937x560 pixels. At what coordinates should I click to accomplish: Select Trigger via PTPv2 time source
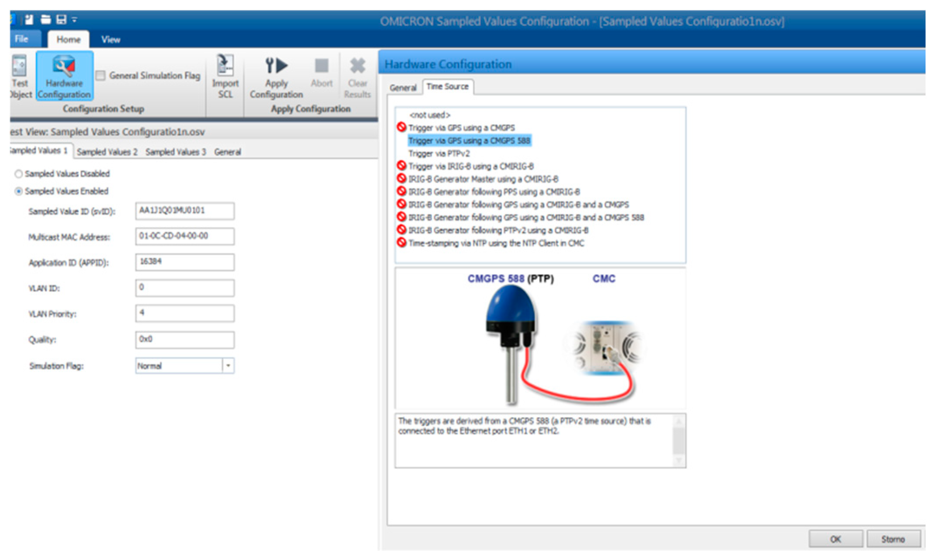[x=439, y=154]
